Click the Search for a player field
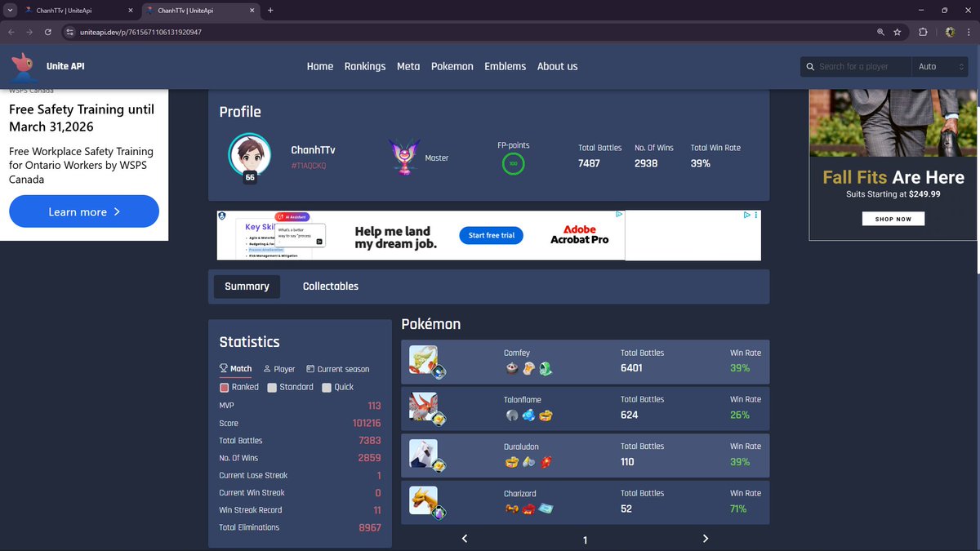Image resolution: width=980 pixels, height=551 pixels. [x=856, y=67]
